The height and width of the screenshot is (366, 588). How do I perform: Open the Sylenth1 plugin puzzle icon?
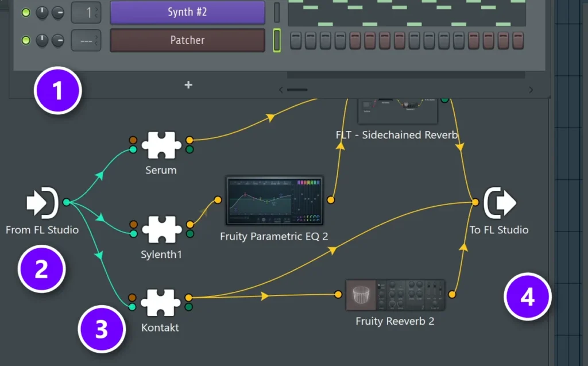[161, 229]
